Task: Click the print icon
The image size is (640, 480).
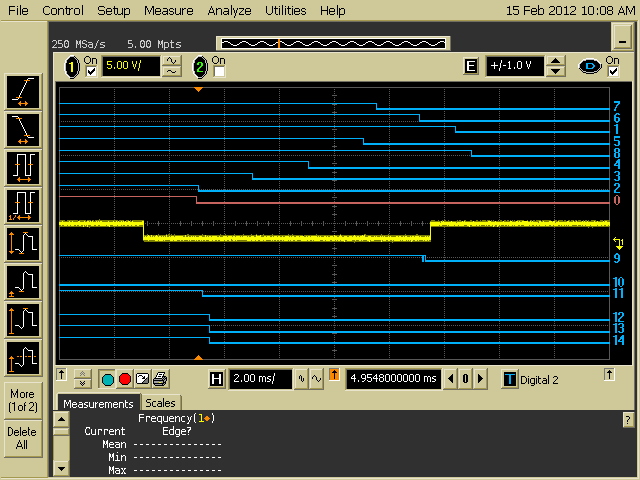Action: [160, 380]
